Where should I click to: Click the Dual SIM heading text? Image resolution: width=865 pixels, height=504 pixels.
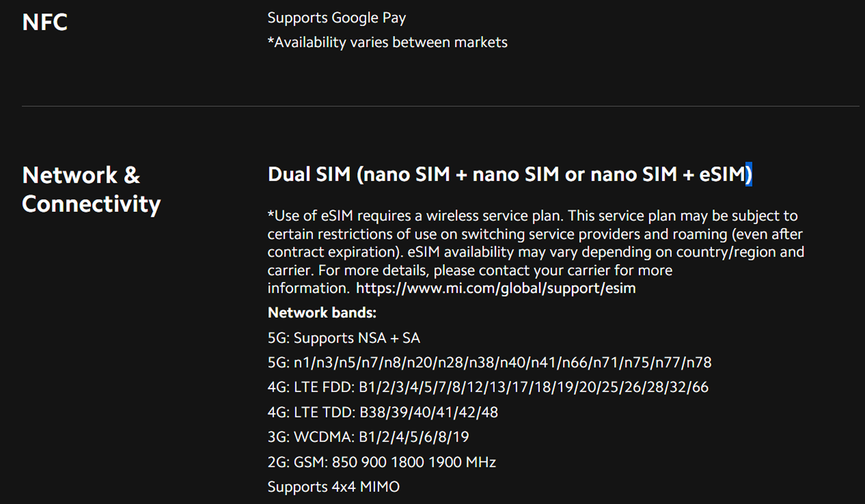pos(510,174)
